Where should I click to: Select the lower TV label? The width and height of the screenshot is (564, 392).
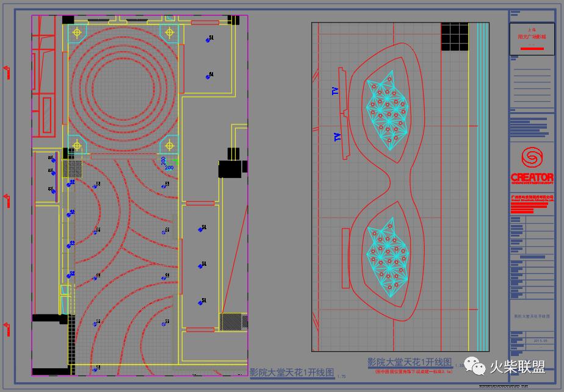337,137
